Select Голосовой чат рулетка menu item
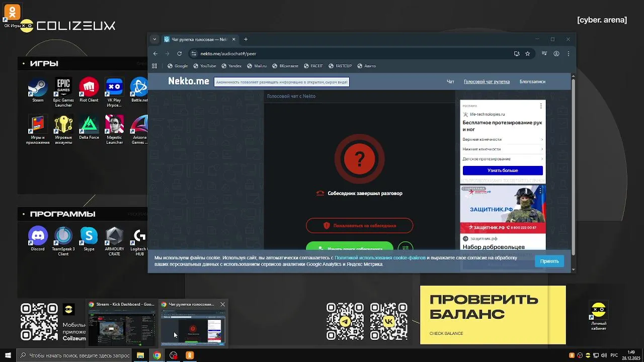 [487, 81]
